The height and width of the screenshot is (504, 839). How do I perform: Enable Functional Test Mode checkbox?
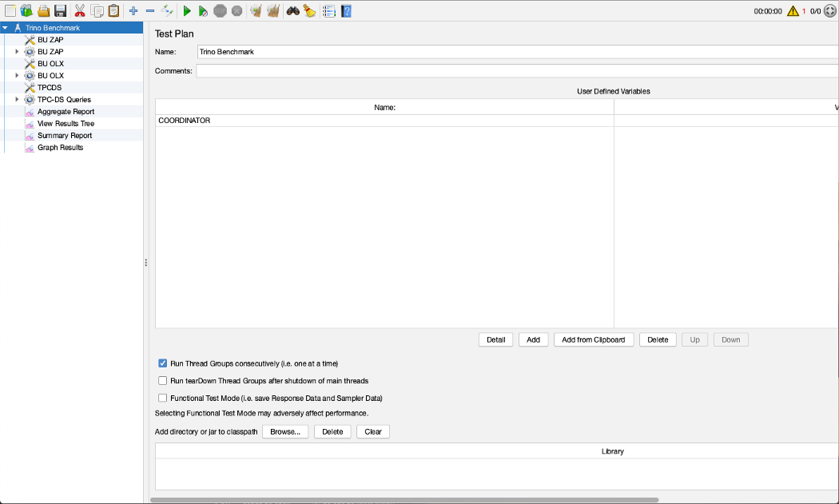coord(163,398)
